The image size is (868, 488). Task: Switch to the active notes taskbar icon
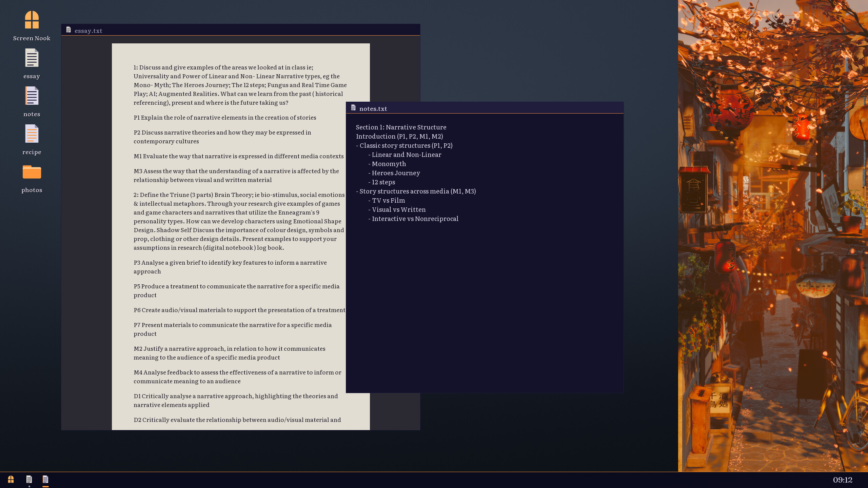coord(45,479)
